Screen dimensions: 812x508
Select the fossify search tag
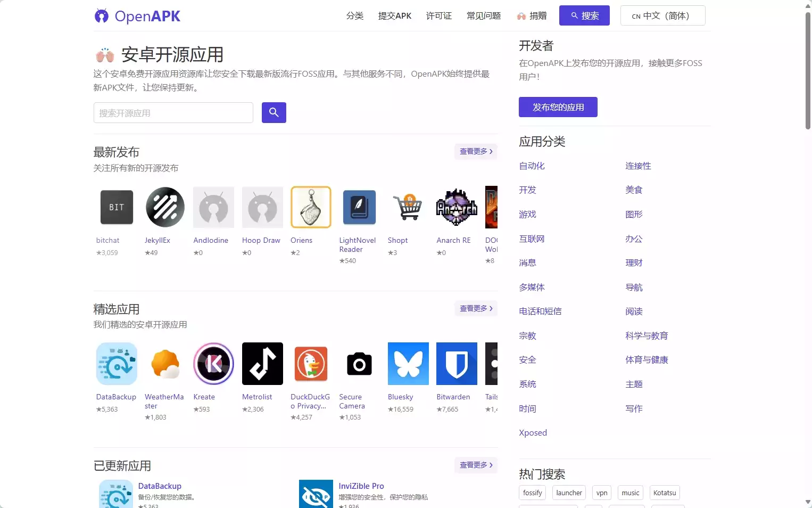pos(533,493)
